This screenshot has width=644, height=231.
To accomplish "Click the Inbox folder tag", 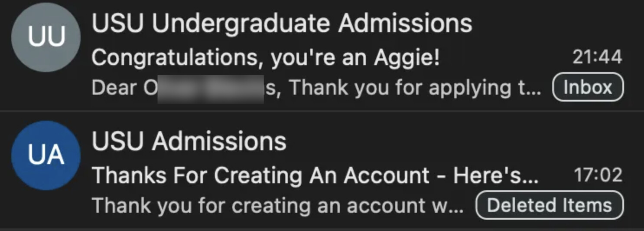I will click(x=588, y=88).
